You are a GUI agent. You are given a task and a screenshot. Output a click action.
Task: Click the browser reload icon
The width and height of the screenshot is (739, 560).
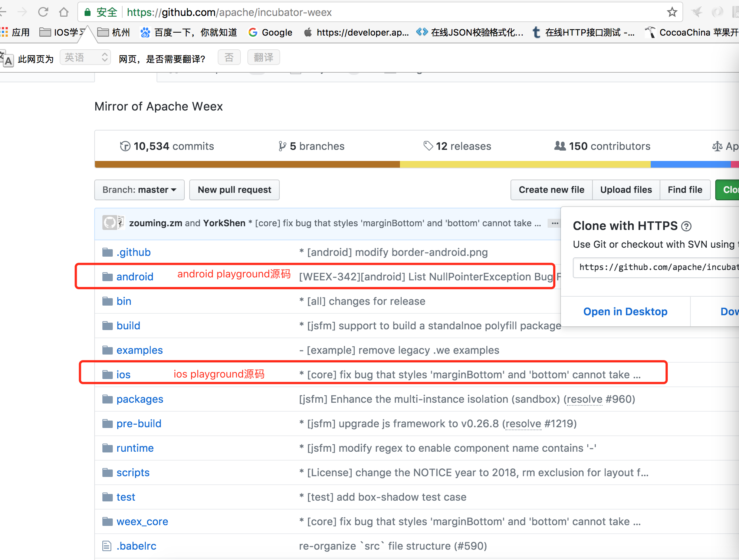[x=43, y=12]
